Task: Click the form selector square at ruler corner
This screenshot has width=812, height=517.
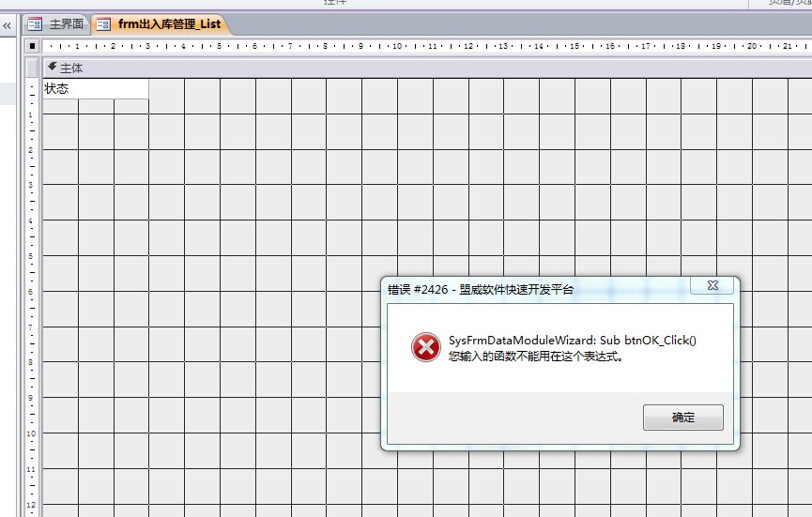Action: [x=32, y=45]
